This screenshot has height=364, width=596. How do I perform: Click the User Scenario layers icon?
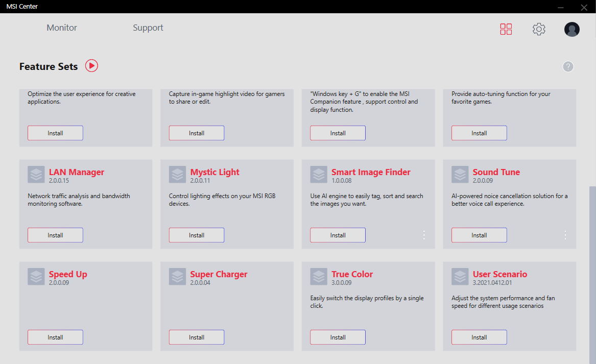460,277
